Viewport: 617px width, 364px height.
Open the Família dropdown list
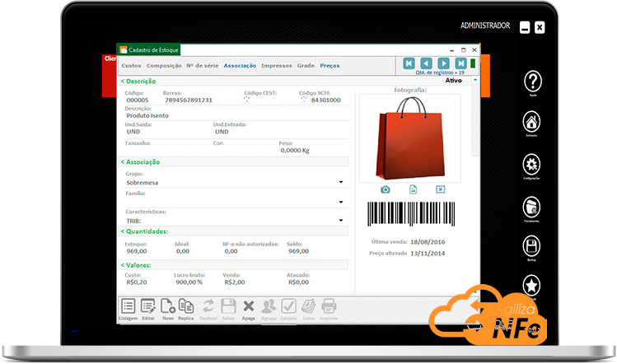[341, 202]
